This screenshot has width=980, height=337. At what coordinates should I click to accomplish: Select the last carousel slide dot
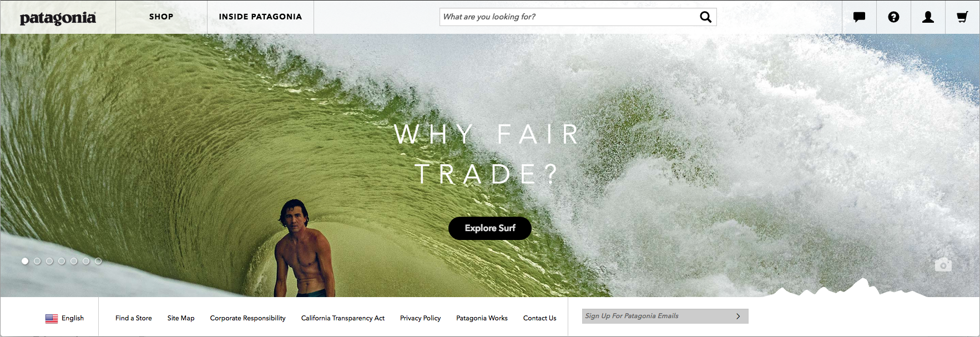point(98,261)
